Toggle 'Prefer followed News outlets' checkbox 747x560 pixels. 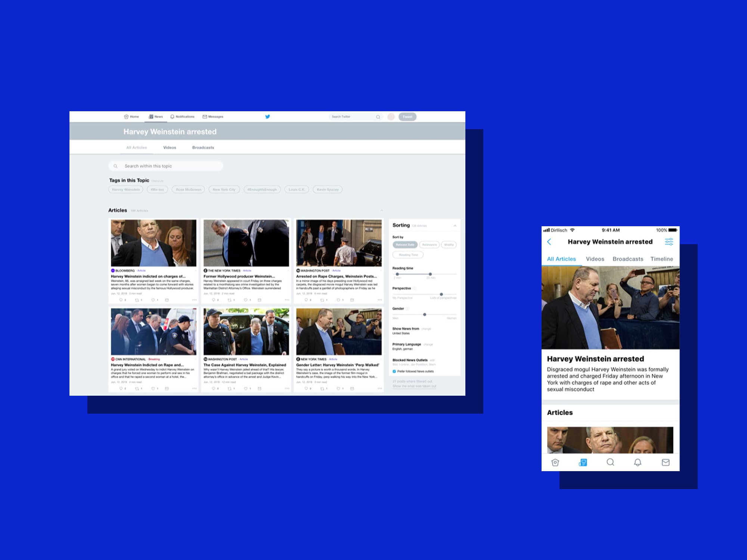click(x=394, y=371)
